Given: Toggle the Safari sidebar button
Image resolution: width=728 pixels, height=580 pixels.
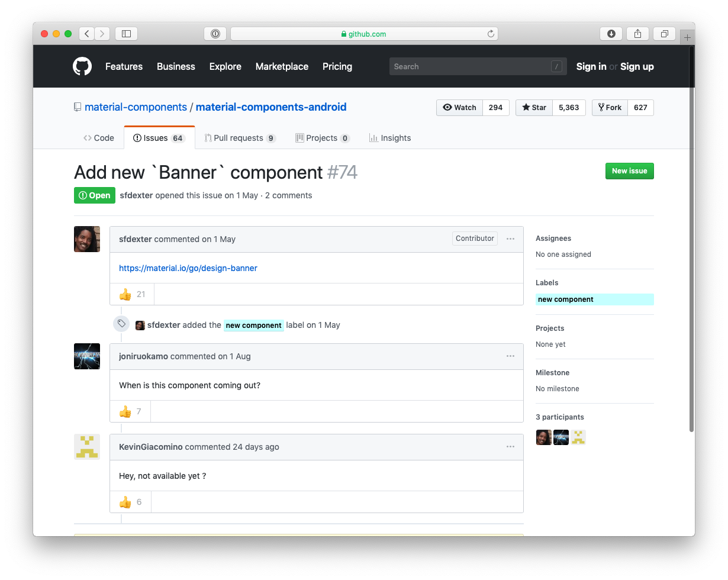Looking at the screenshot, I should (126, 34).
